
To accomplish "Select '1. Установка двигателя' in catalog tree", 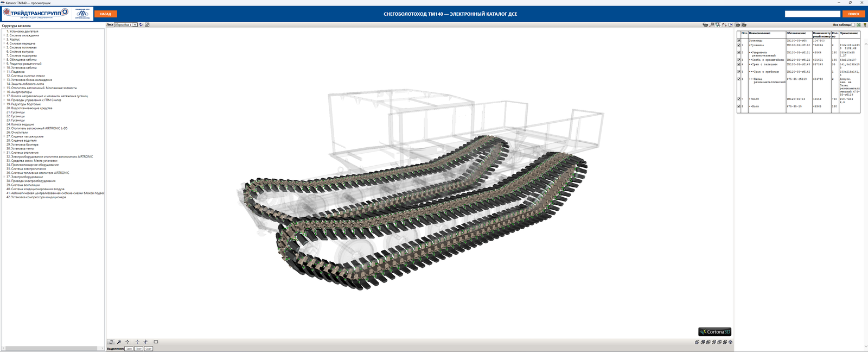I will point(22,32).
